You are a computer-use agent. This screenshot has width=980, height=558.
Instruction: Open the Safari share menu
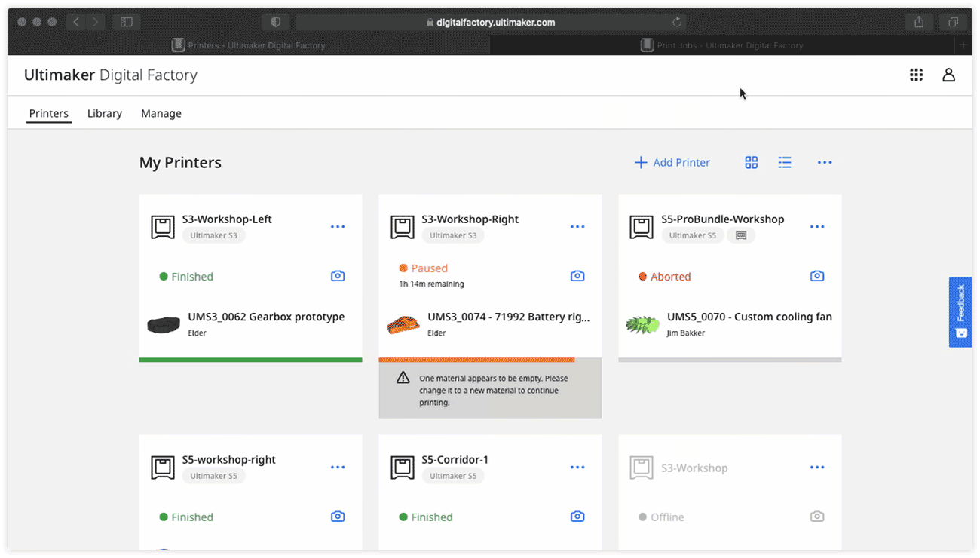click(919, 23)
